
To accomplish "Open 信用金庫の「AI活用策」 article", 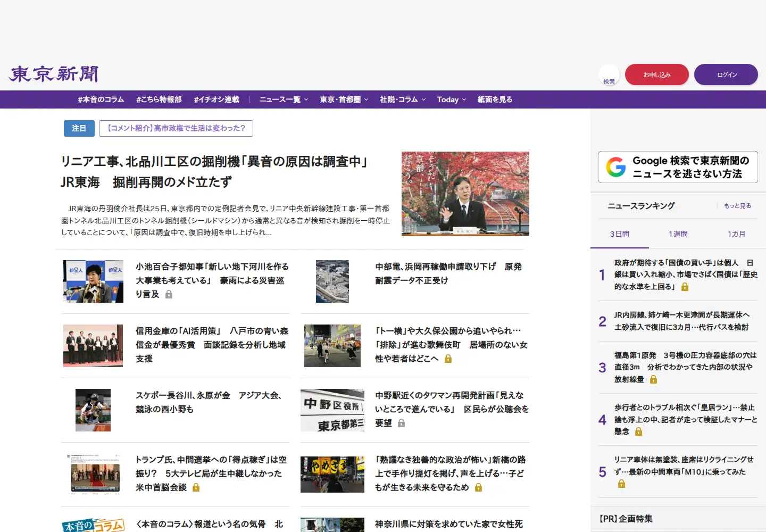I will pyautogui.click(x=212, y=345).
